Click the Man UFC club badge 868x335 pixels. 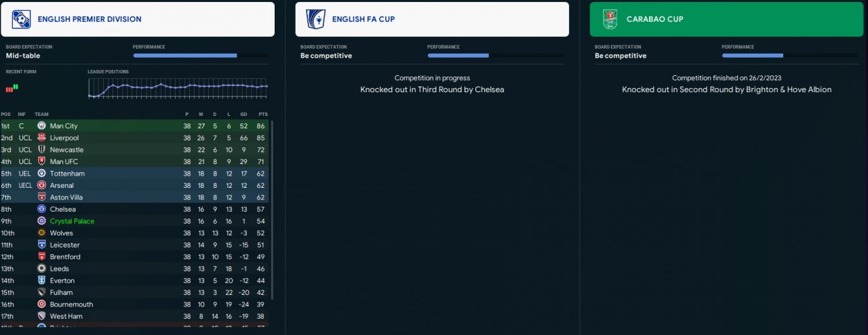click(41, 161)
